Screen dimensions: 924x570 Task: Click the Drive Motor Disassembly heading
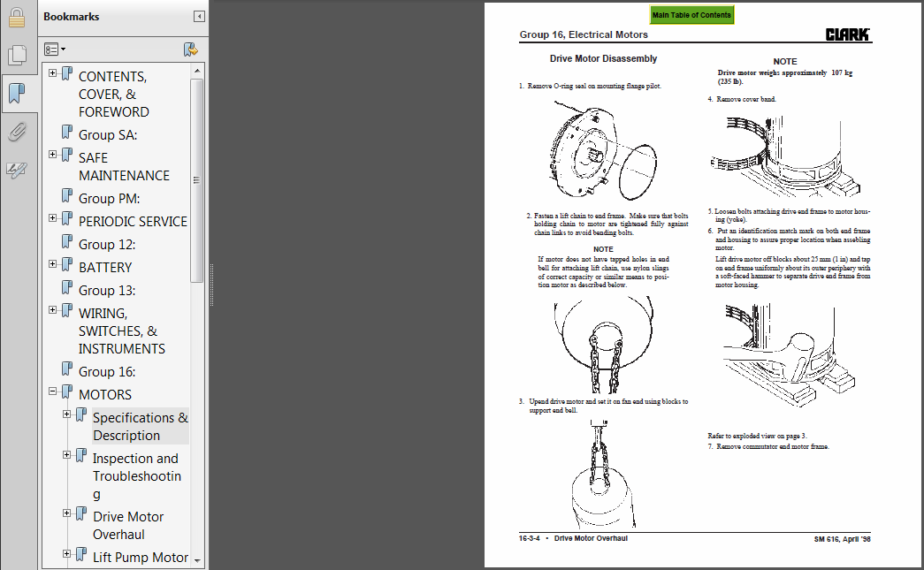pyautogui.click(x=603, y=58)
